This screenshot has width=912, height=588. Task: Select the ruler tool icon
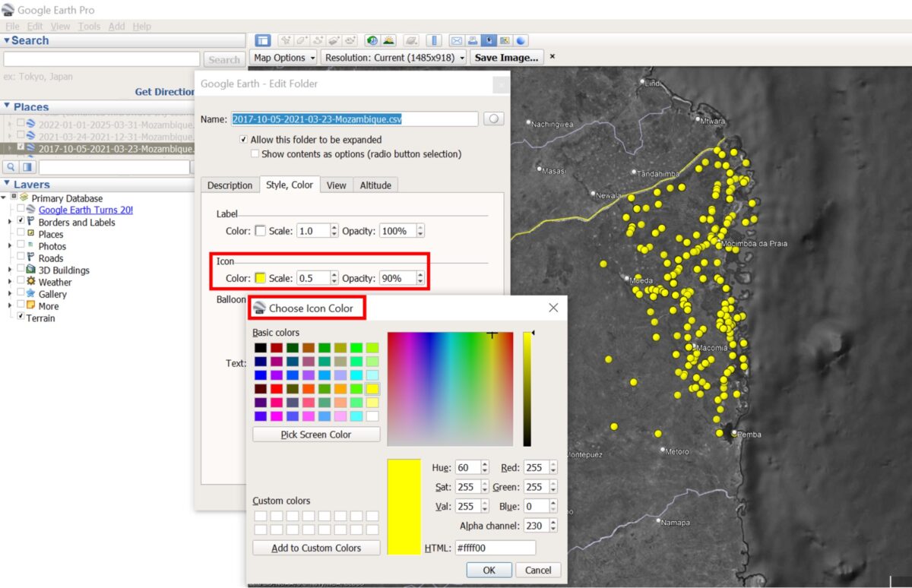[x=434, y=41]
